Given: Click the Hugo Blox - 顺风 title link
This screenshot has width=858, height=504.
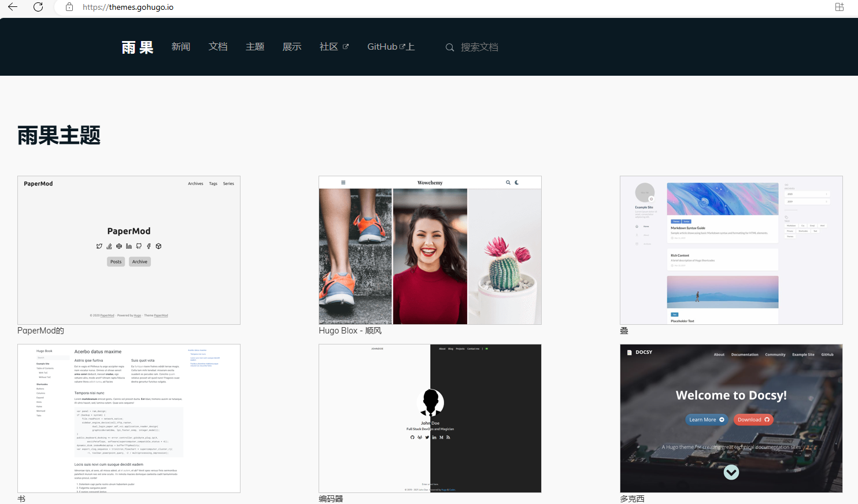Looking at the screenshot, I should pyautogui.click(x=350, y=331).
